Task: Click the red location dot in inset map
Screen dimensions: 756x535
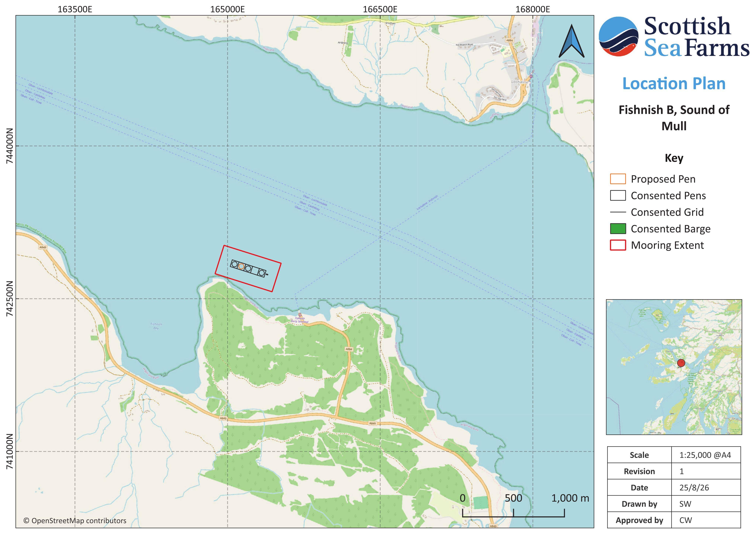Action: [681, 363]
